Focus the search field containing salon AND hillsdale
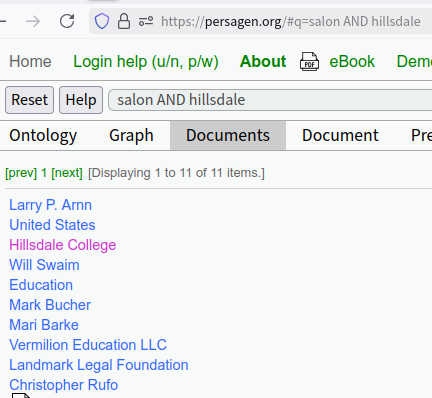This screenshot has height=398, width=432. tap(270, 100)
